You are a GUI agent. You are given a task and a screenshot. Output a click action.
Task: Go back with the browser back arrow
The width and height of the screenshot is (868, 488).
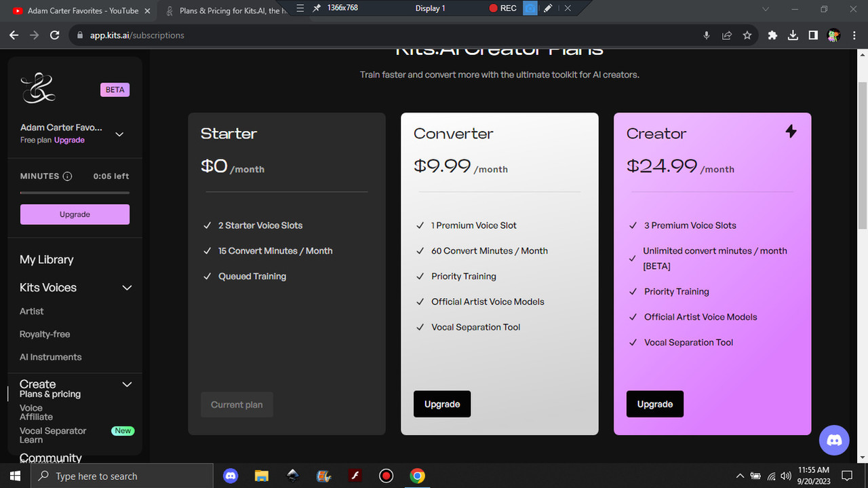[14, 35]
